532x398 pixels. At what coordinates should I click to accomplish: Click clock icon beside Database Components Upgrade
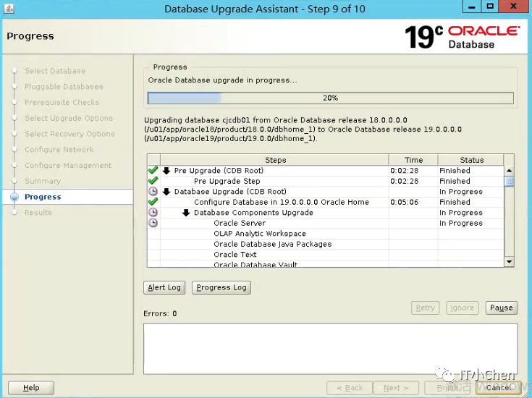point(153,213)
